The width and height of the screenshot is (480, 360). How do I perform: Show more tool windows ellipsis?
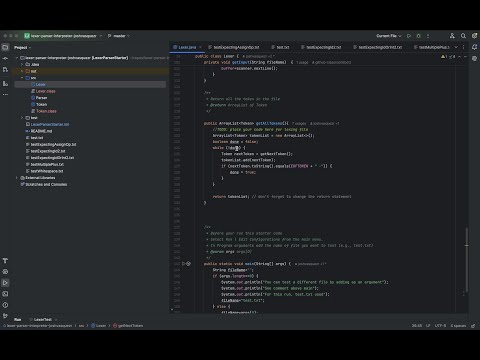click(x=5, y=95)
